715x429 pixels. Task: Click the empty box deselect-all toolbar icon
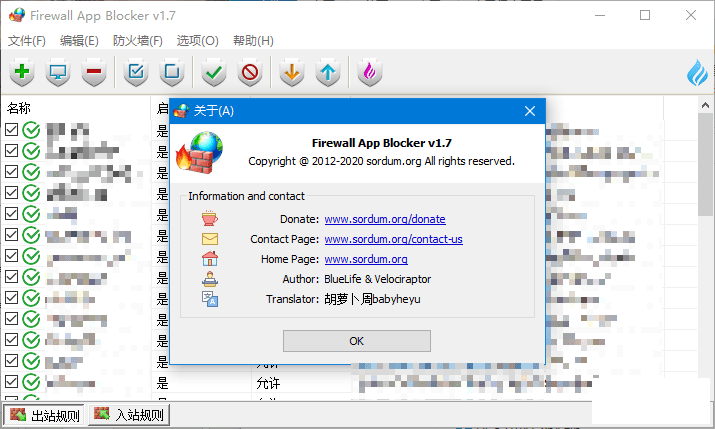pyautogui.click(x=172, y=72)
